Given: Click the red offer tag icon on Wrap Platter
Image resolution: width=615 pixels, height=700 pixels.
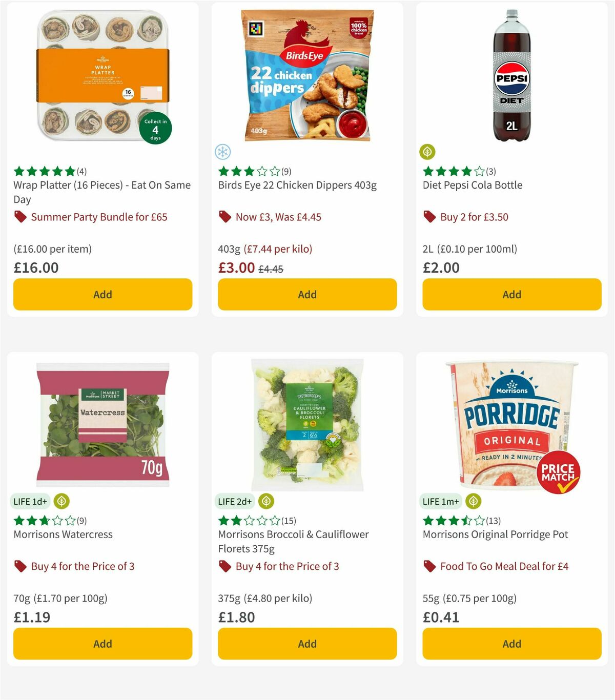Looking at the screenshot, I should pyautogui.click(x=20, y=217).
